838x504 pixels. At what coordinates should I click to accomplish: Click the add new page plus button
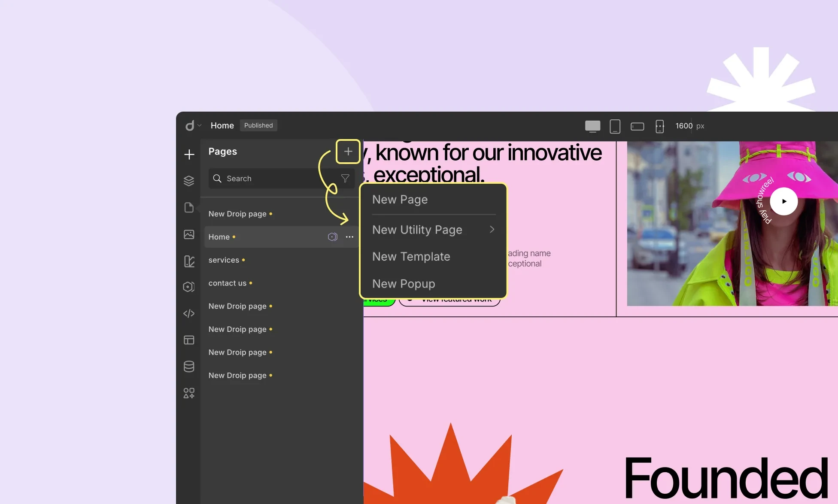click(348, 152)
